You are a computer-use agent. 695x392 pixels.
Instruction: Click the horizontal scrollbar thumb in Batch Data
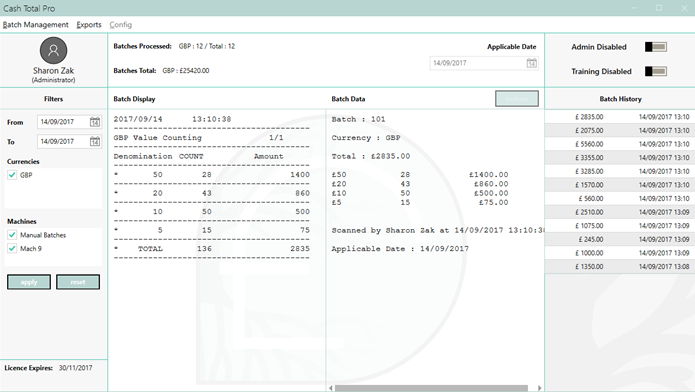pyautogui.click(x=431, y=388)
